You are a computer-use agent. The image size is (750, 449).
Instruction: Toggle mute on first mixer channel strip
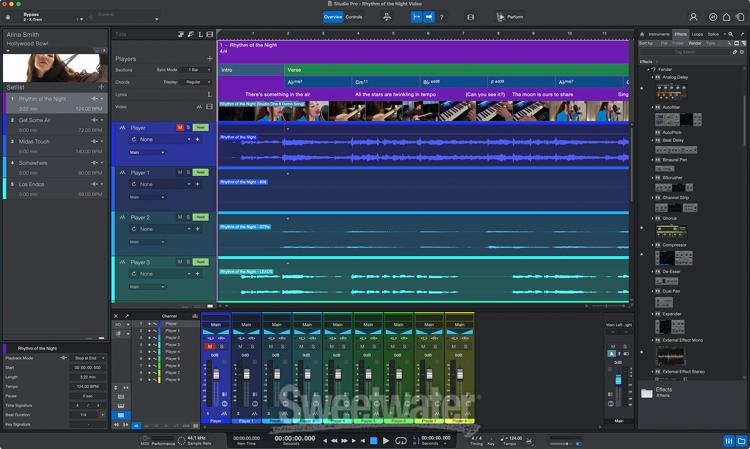pyautogui.click(x=210, y=346)
